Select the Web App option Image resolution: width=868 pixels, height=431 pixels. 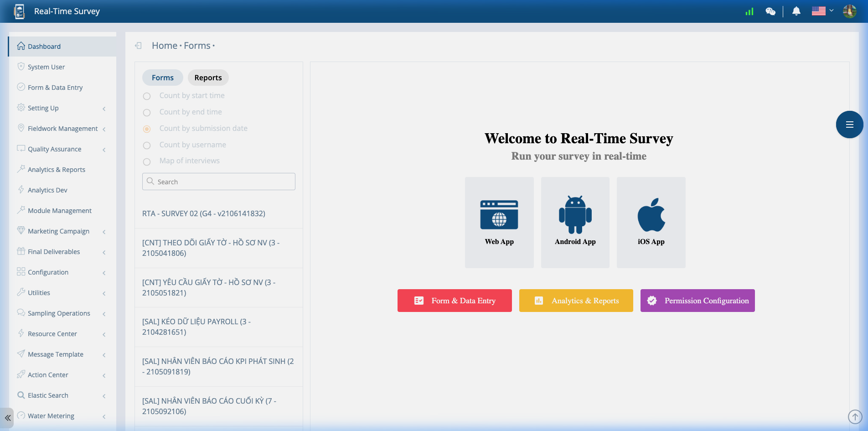[x=499, y=222]
